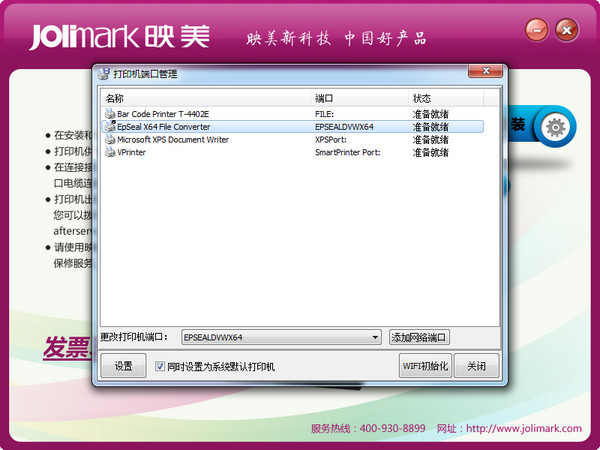Screen dimensions: 600x450
Task: Click the 400-930-8899 service hotline text
Action: click(x=393, y=428)
